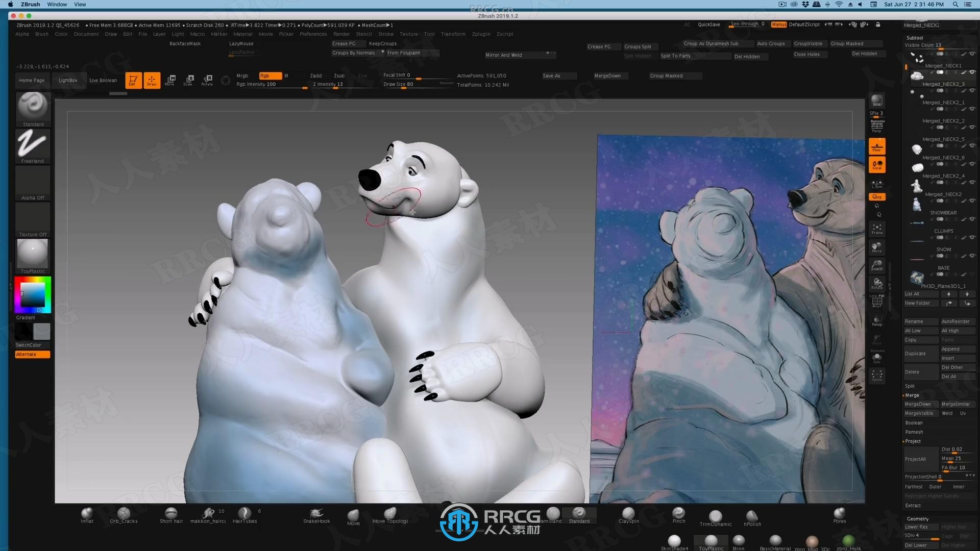Toggle XYZ rotation mode button
The height and width of the screenshot is (551, 980).
(877, 197)
